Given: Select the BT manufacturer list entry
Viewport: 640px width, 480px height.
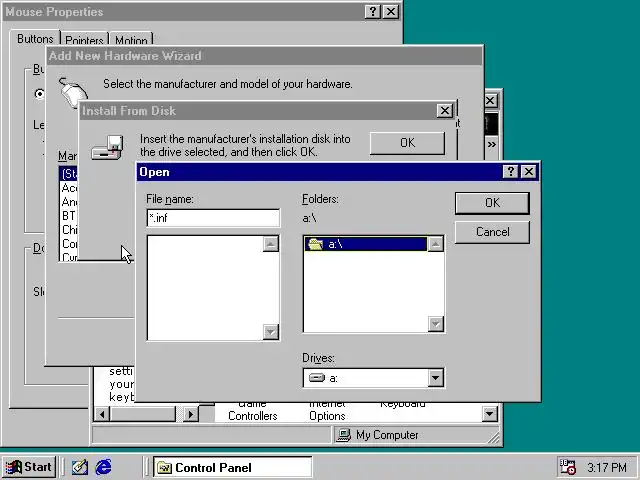Looking at the screenshot, I should tap(69, 215).
